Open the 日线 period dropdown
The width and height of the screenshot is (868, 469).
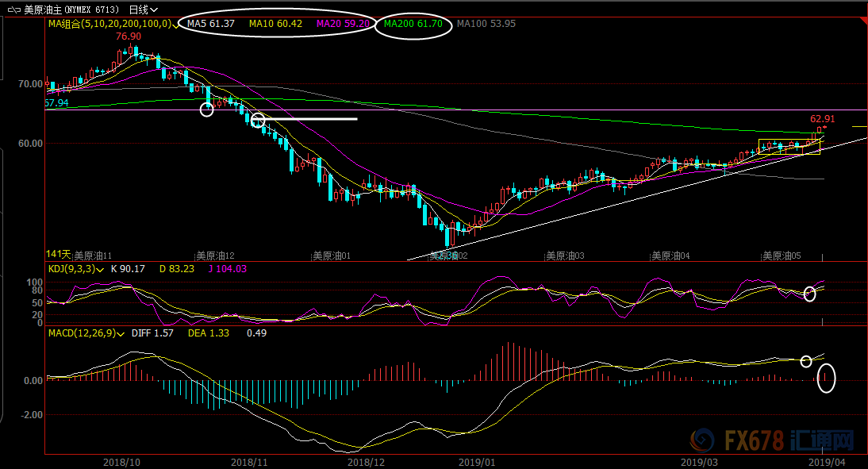[x=144, y=10]
